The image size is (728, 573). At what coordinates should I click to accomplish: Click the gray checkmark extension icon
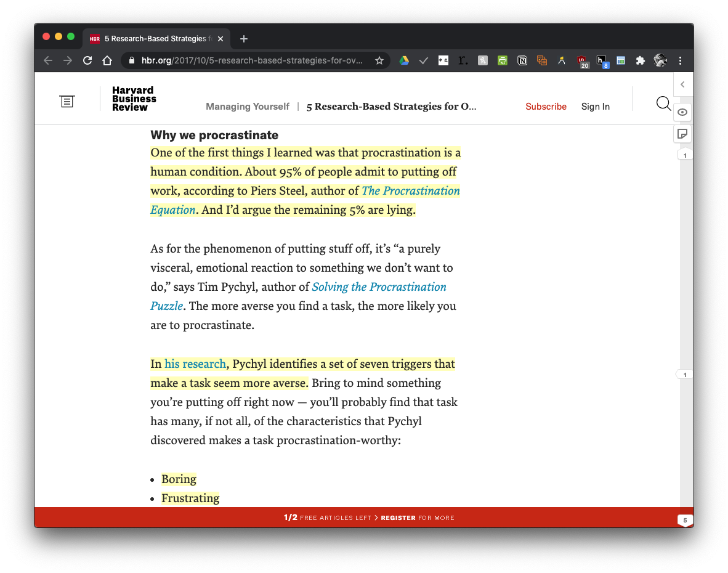pos(423,60)
